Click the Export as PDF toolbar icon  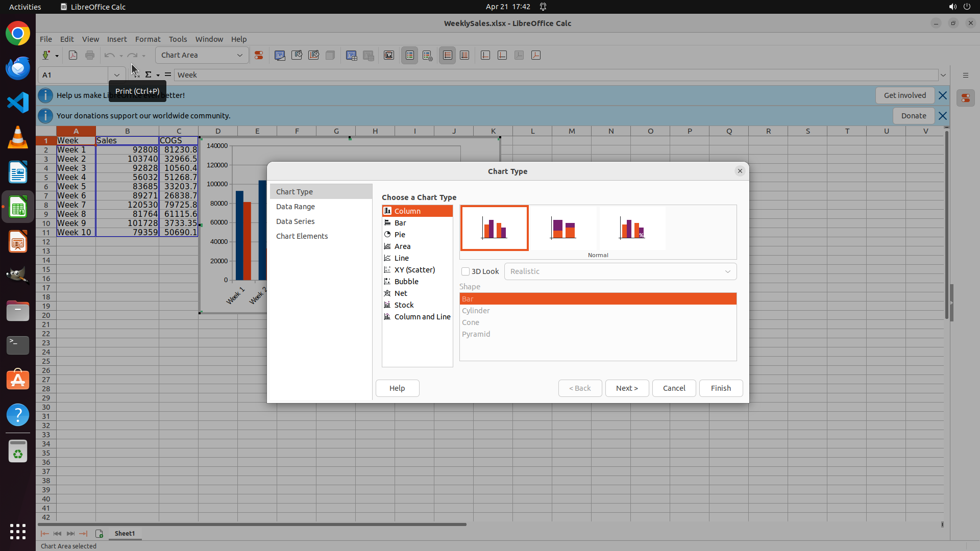click(x=73, y=55)
